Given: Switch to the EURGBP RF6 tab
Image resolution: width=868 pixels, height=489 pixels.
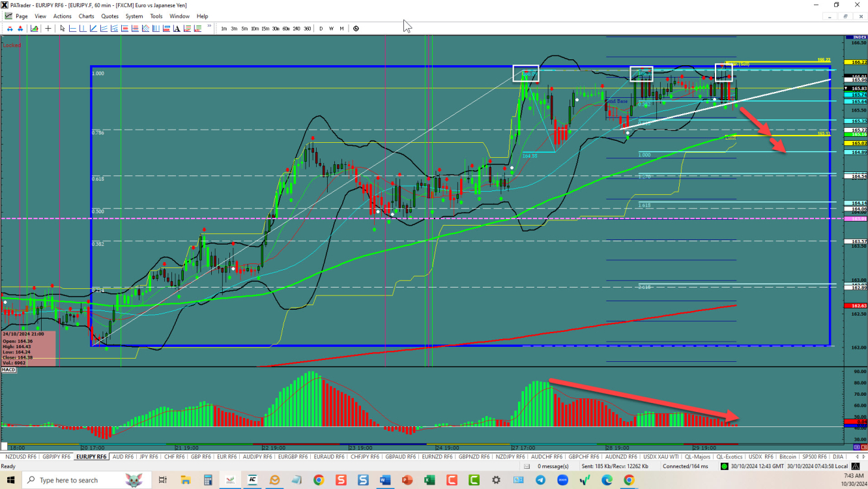Looking at the screenshot, I should click(x=293, y=457).
